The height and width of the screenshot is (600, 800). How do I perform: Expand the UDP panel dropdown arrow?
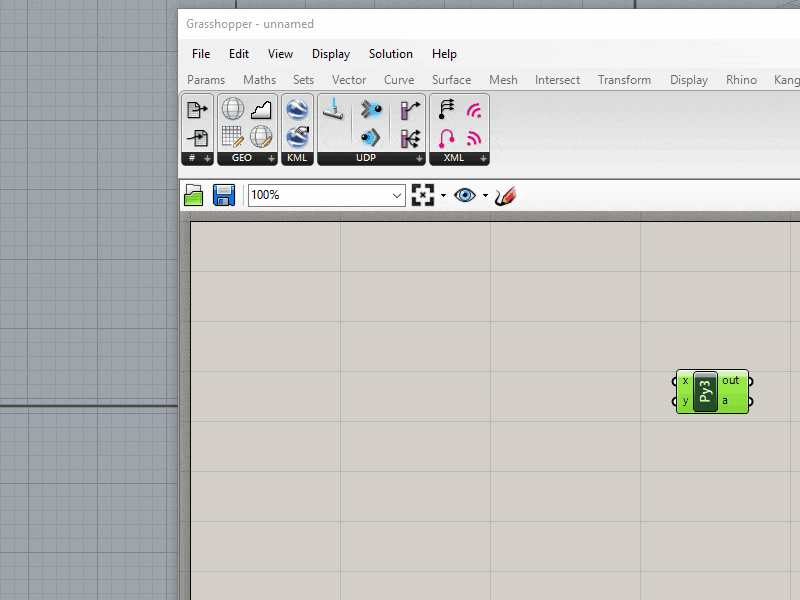419,159
